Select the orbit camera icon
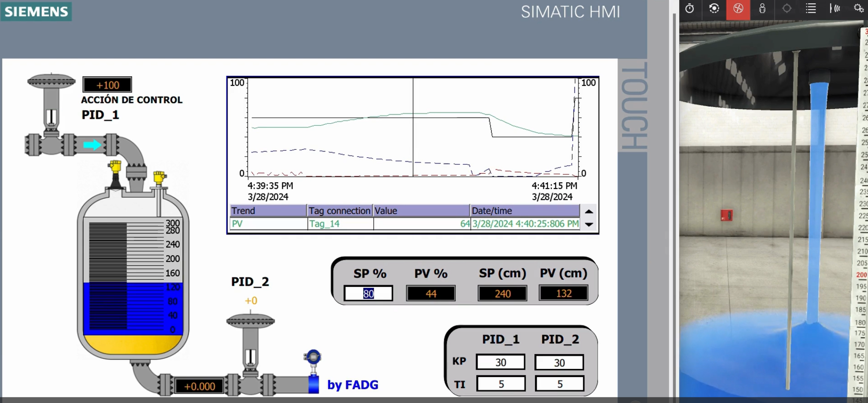 [x=714, y=9]
